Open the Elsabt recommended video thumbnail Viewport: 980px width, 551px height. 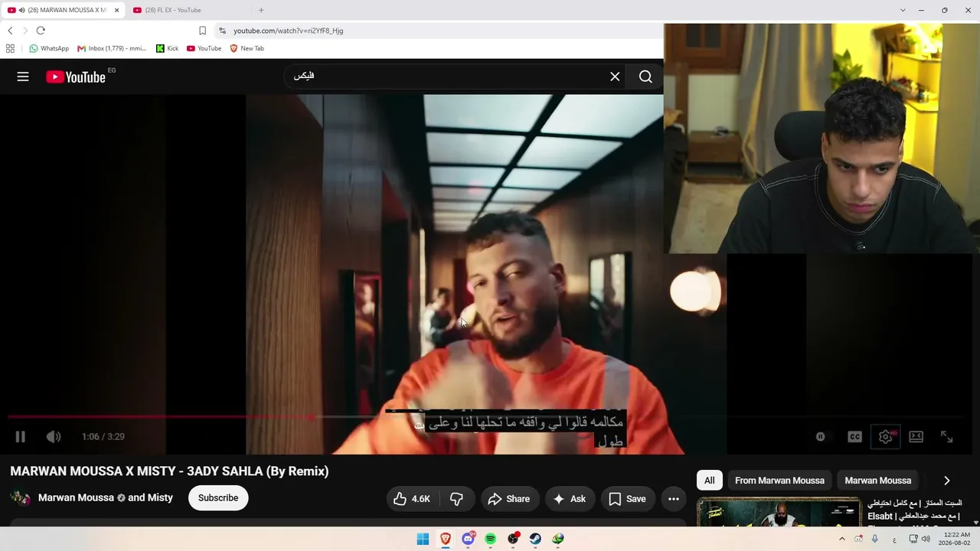pos(779,513)
